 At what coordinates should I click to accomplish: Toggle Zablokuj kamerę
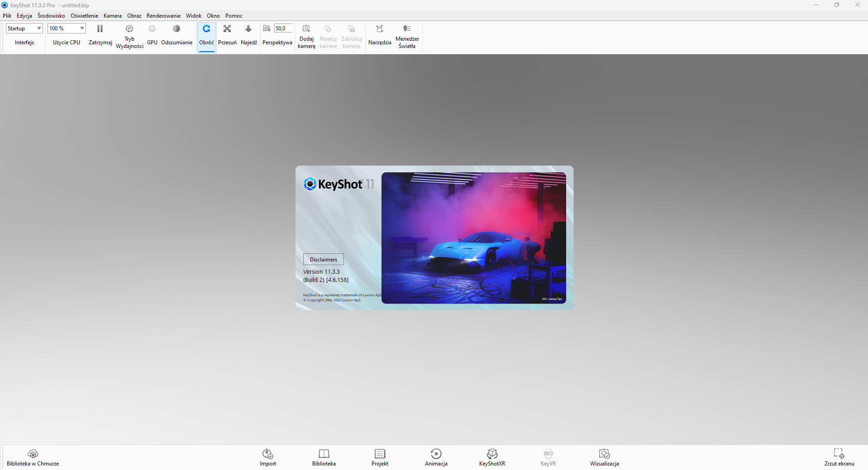[351, 29]
